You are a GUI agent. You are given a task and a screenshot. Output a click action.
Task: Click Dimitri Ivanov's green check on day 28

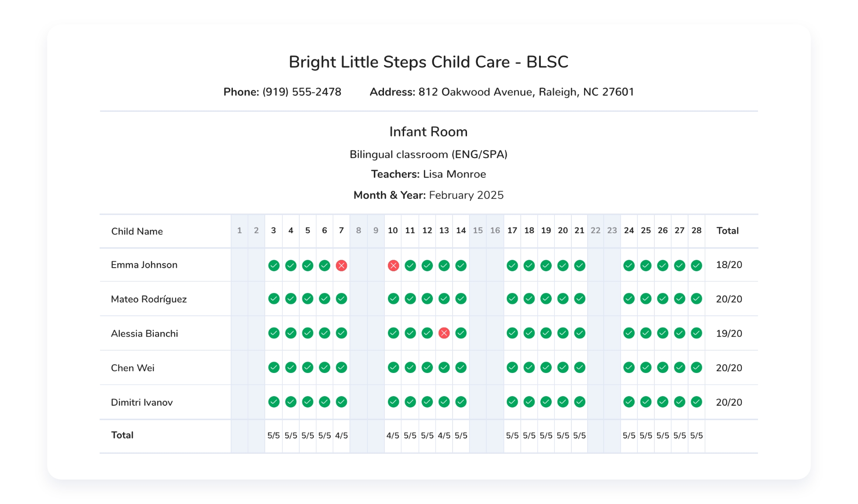click(x=696, y=402)
